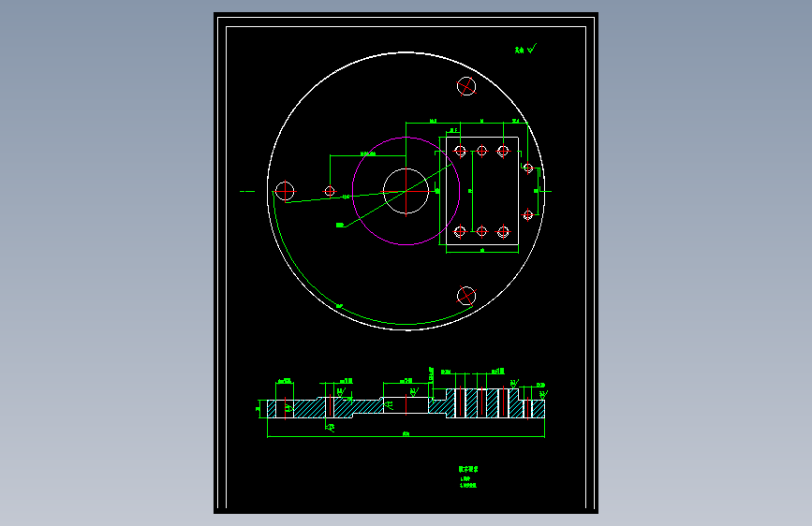Pick the hatched cross-section view below the disc
Screen dimensions: 812x526
point(406,403)
